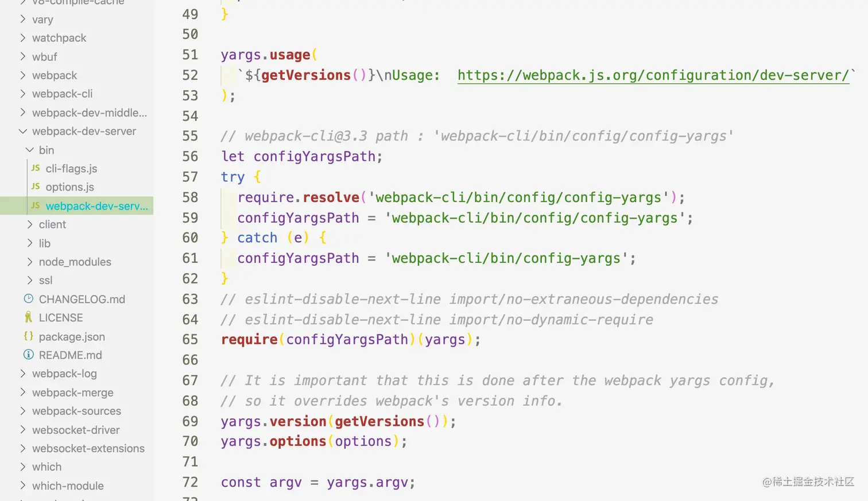Image resolution: width=868 pixels, height=501 pixels.
Task: Select the node_modules folder label
Action: (x=75, y=262)
